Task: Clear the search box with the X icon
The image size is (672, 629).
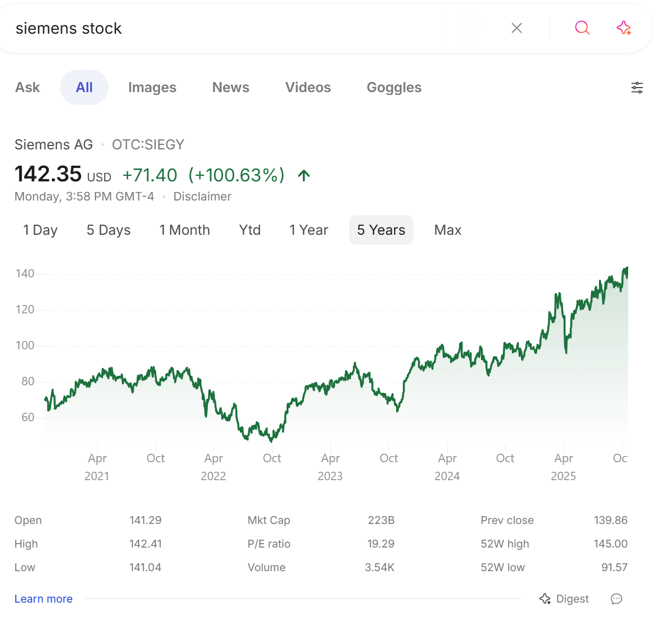Action: pos(516,28)
